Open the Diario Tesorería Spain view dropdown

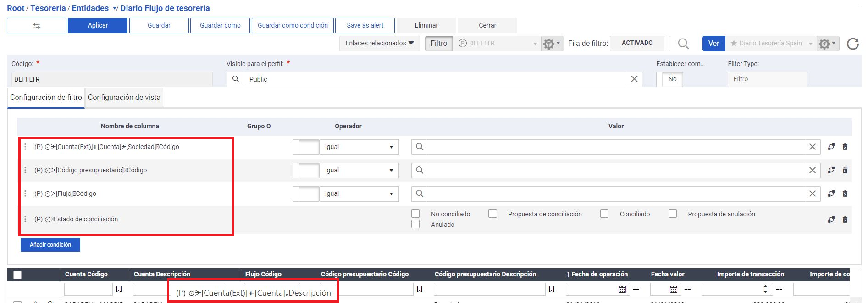pyautogui.click(x=810, y=44)
